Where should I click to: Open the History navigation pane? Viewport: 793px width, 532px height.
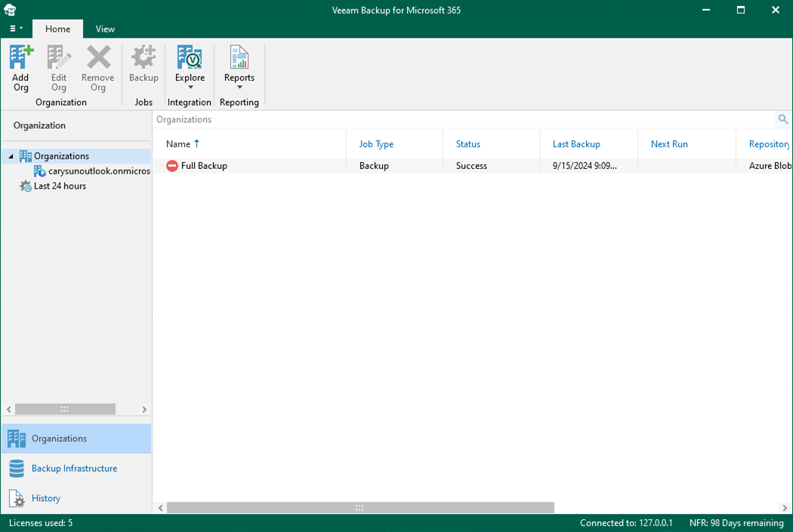tap(46, 498)
